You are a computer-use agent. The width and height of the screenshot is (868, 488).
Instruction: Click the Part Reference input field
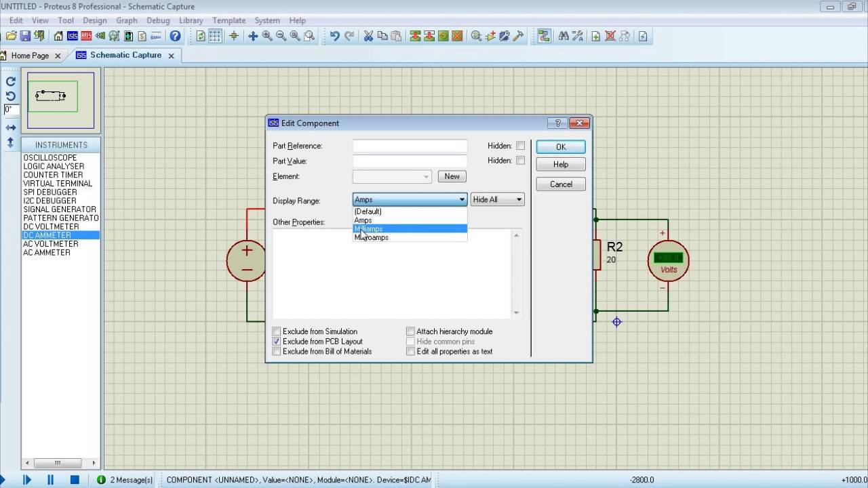(x=410, y=146)
